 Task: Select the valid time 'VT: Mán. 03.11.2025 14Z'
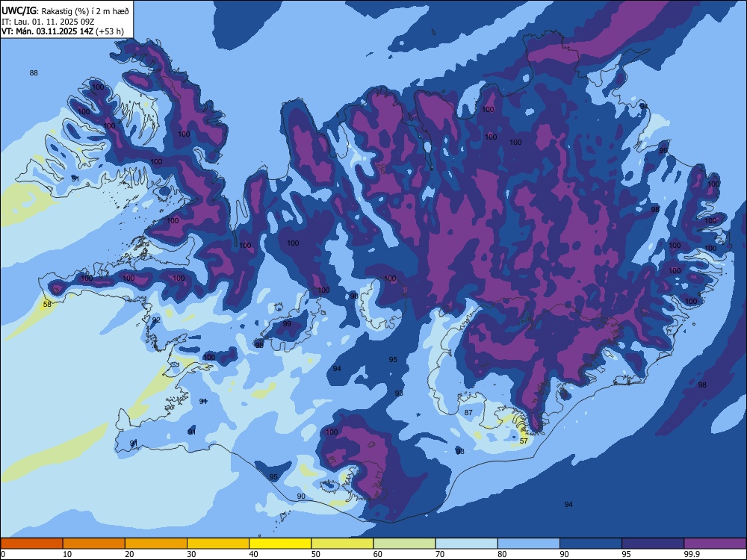pyautogui.click(x=47, y=31)
